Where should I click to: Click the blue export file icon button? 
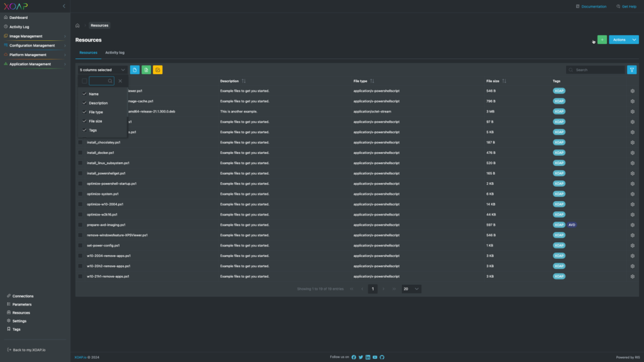point(135,70)
